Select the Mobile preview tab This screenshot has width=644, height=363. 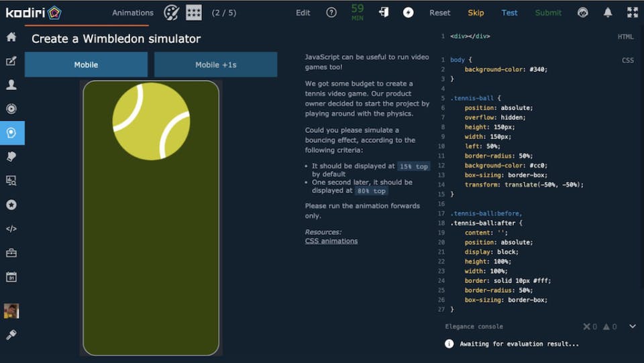click(x=86, y=64)
